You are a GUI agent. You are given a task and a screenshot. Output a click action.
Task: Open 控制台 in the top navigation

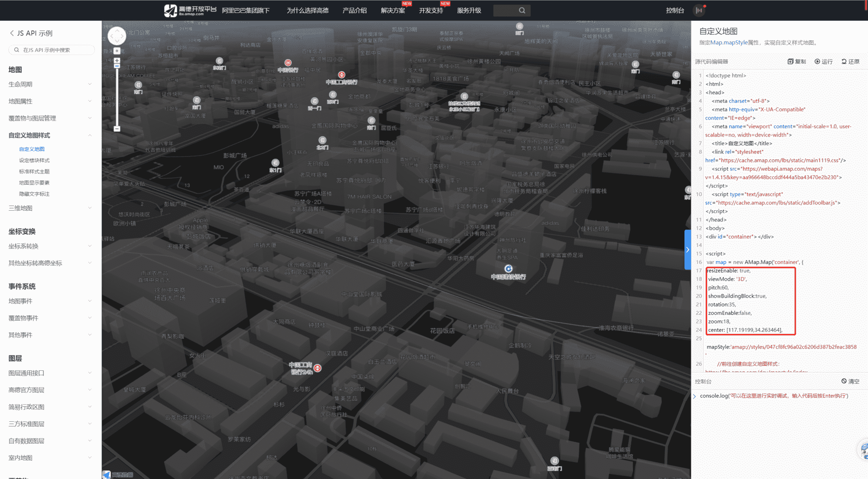pyautogui.click(x=675, y=10)
